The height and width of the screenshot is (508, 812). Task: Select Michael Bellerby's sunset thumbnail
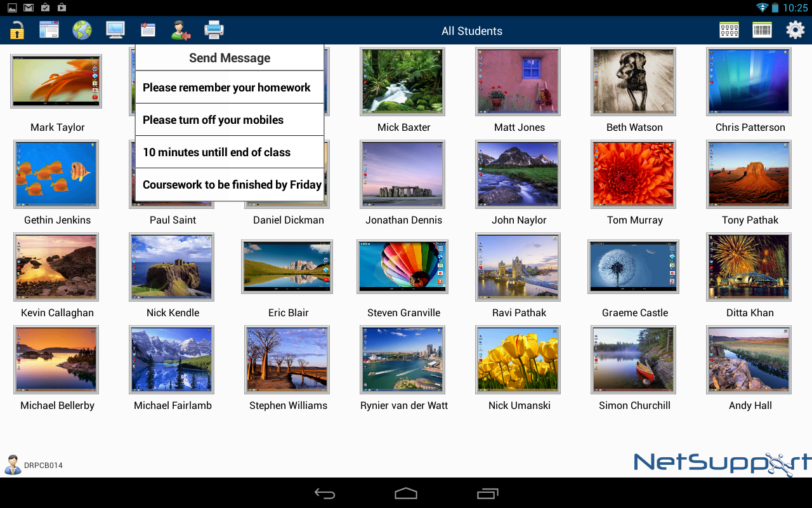point(56,359)
